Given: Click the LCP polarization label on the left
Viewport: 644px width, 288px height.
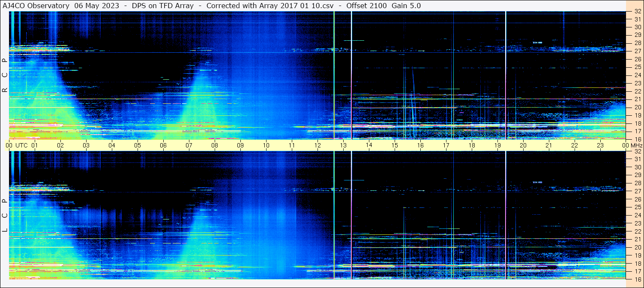Looking at the screenshot, I should tap(5, 215).
